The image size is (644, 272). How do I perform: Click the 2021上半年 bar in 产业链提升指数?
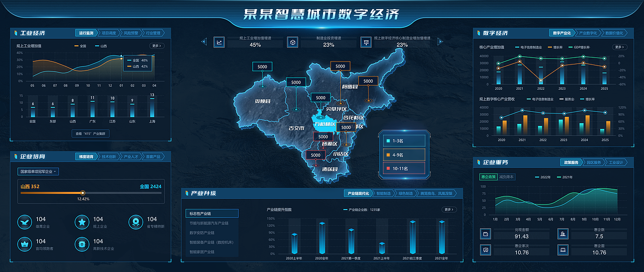[382, 247]
